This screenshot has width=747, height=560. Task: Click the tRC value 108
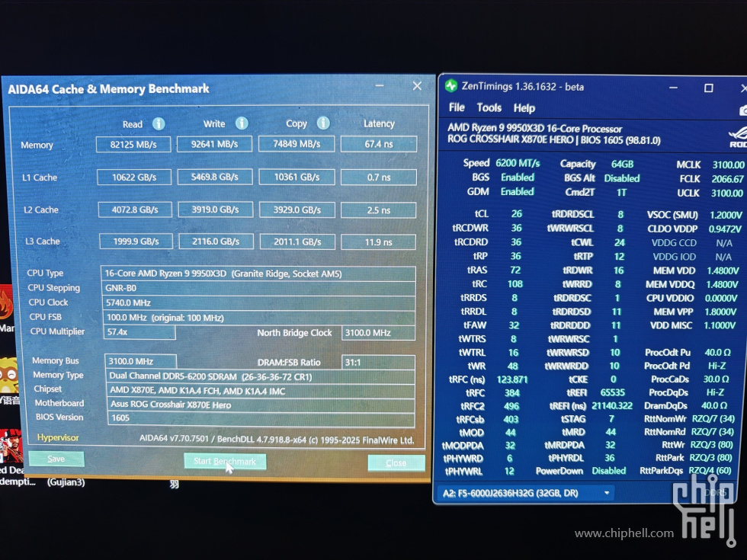515,284
